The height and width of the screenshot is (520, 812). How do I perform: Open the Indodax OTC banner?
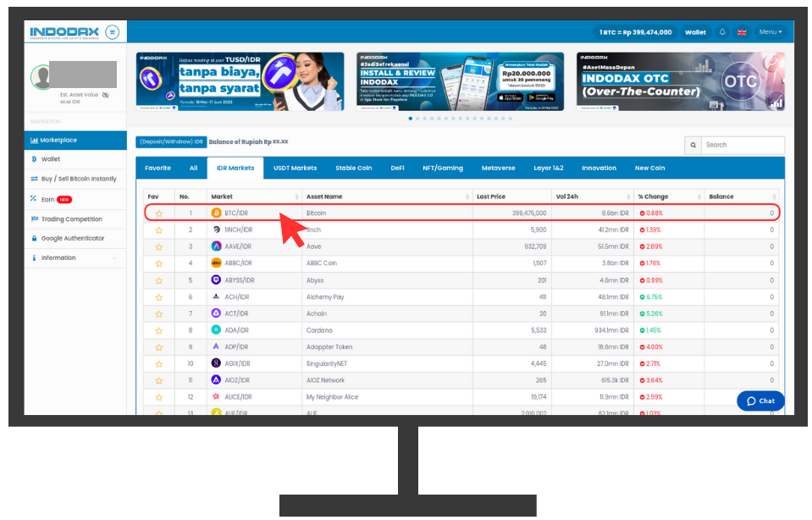tap(681, 81)
